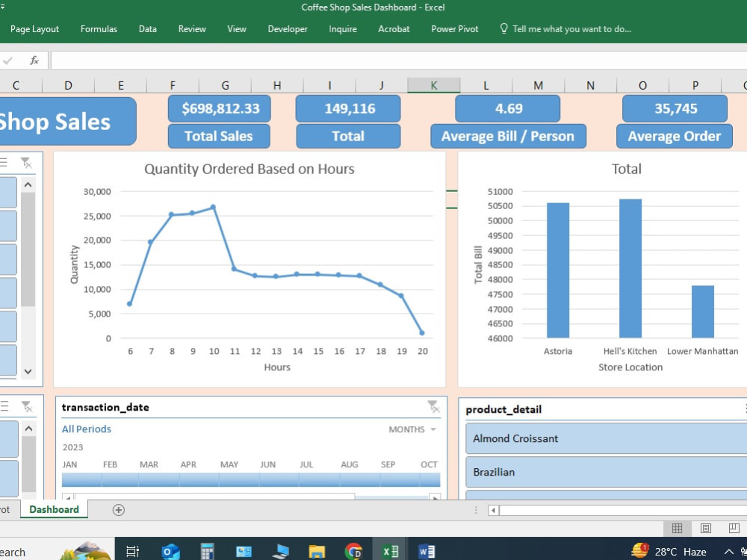This screenshot has height=560, width=747.
Task: Select the Average Bill / Person label
Action: [508, 136]
